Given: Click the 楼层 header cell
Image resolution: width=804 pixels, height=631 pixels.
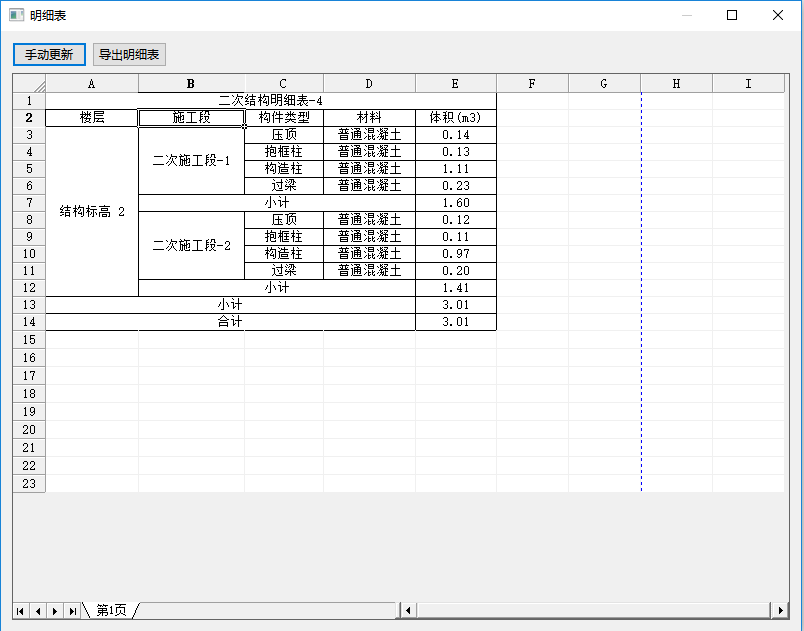Looking at the screenshot, I should (x=92, y=118).
